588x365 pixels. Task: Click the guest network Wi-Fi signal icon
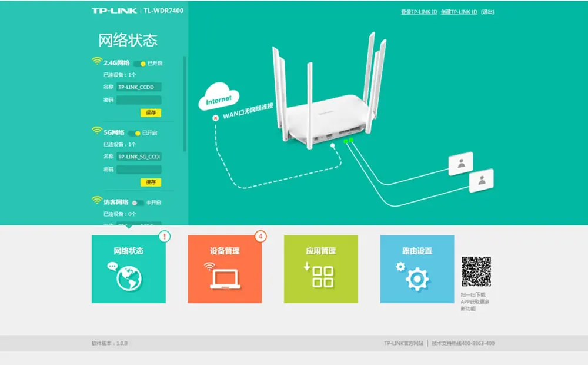coord(97,201)
